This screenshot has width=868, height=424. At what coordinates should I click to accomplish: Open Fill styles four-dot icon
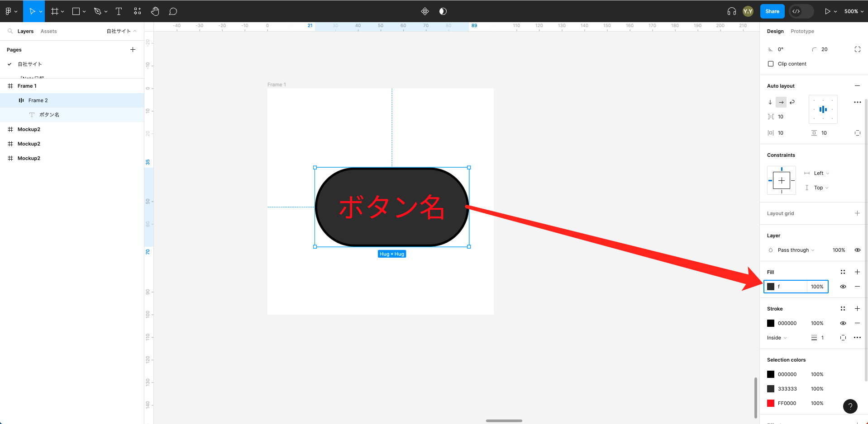pyautogui.click(x=843, y=272)
